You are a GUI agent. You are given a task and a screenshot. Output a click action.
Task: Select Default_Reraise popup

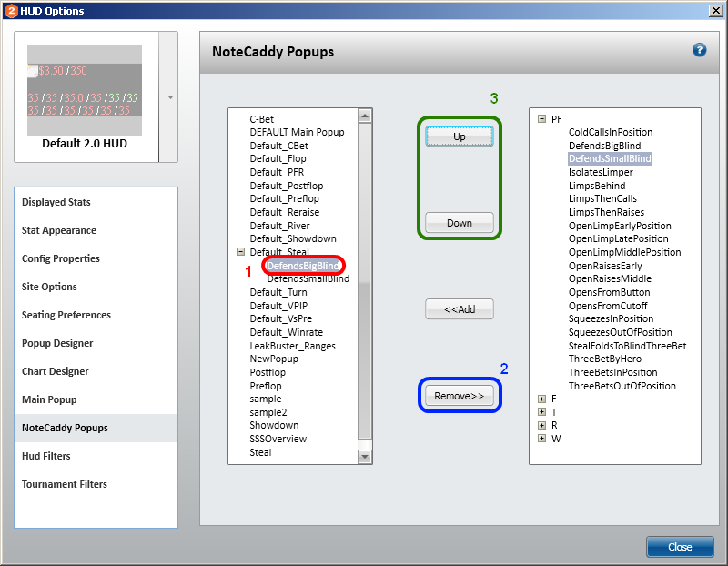285,212
